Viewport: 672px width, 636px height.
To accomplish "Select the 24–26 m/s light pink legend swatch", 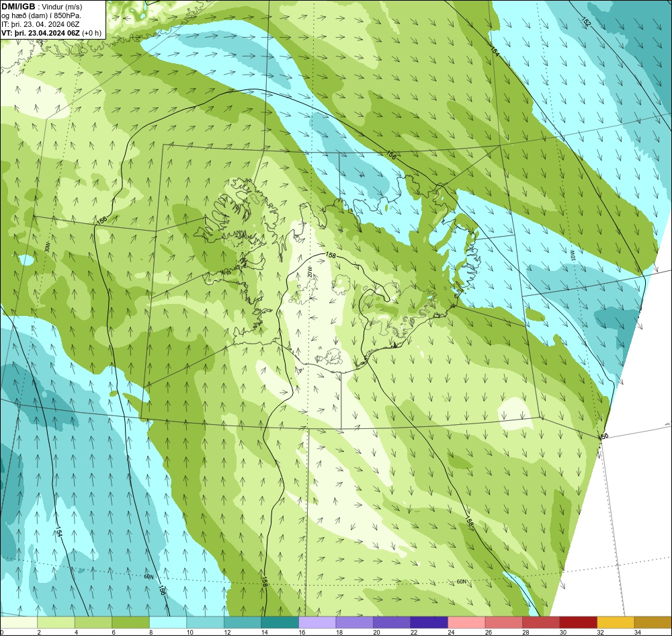I will tap(466, 623).
